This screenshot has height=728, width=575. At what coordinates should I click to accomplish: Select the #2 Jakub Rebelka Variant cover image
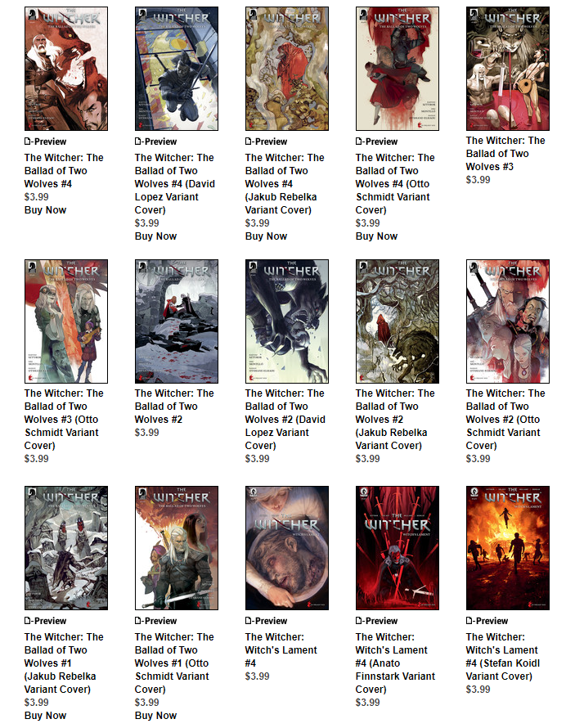(398, 321)
